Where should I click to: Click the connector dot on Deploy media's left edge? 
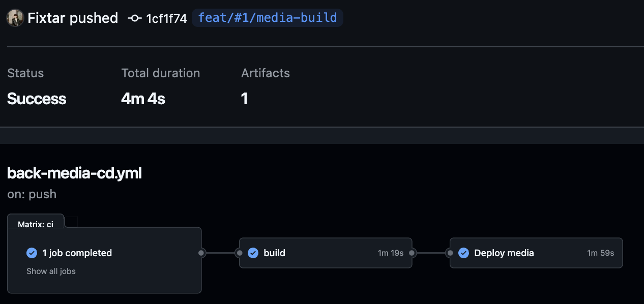(x=450, y=253)
